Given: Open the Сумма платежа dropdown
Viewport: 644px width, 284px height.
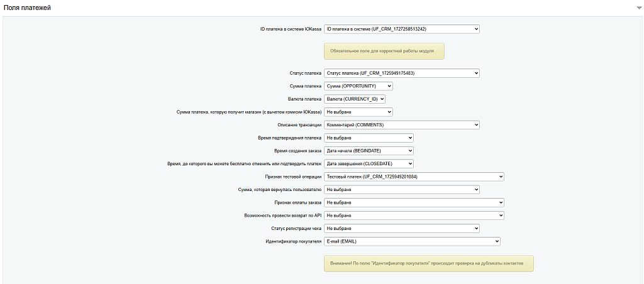Looking at the screenshot, I should (x=358, y=86).
